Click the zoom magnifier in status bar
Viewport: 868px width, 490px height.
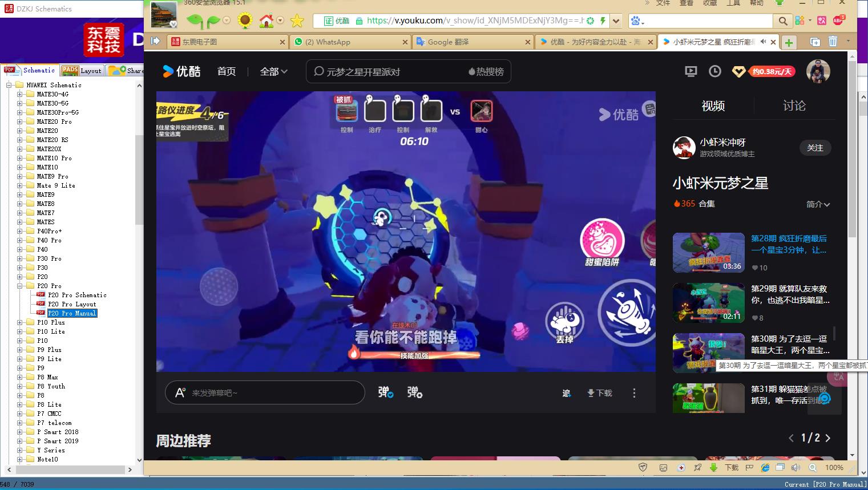click(x=813, y=467)
